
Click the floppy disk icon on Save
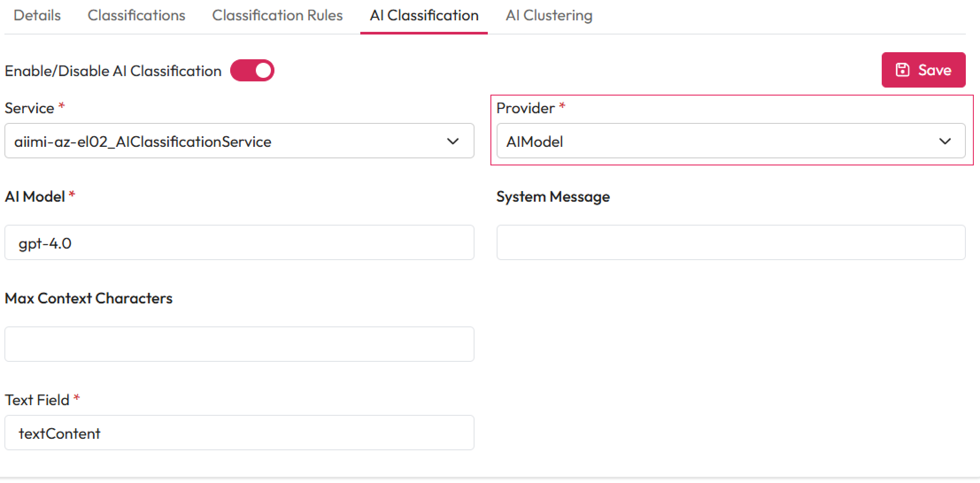pyautogui.click(x=902, y=70)
